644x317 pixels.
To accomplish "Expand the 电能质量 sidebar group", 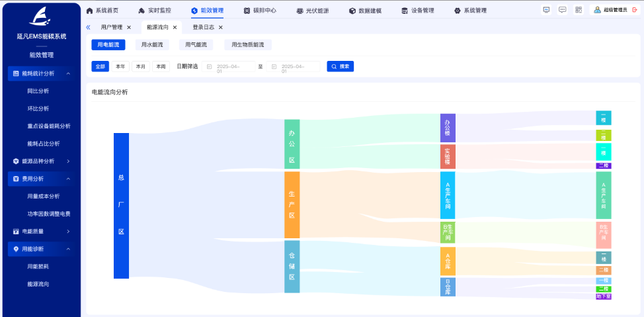I will 68,232.
